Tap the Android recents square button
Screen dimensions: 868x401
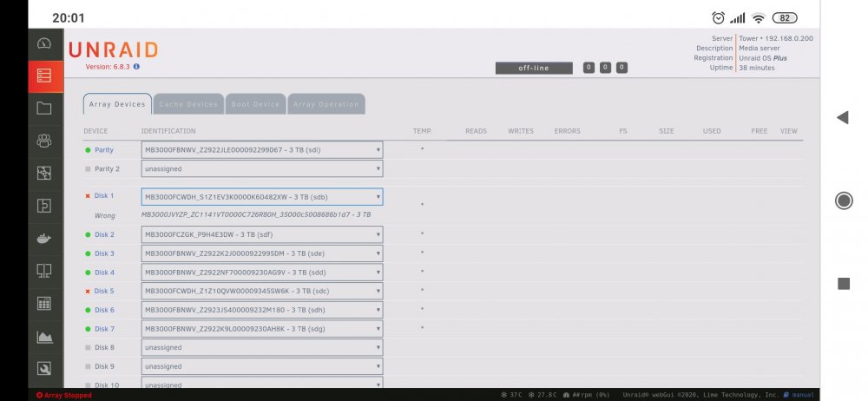(x=844, y=284)
